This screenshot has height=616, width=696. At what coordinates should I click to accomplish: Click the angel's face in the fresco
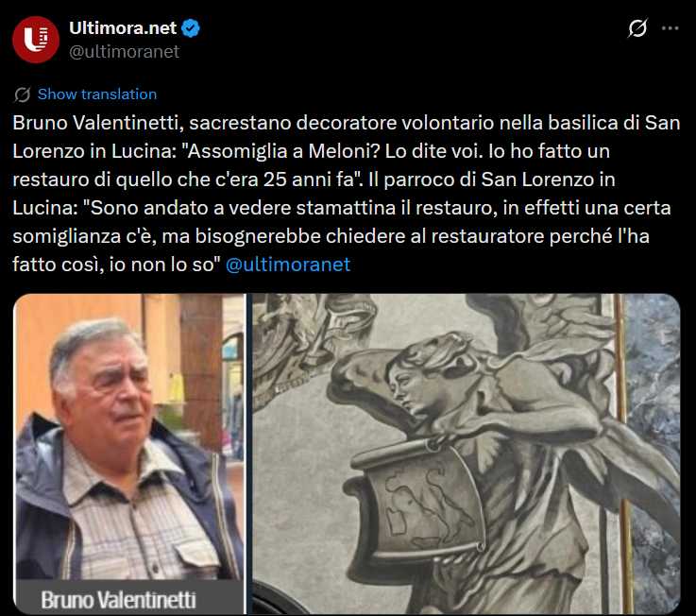[407, 388]
